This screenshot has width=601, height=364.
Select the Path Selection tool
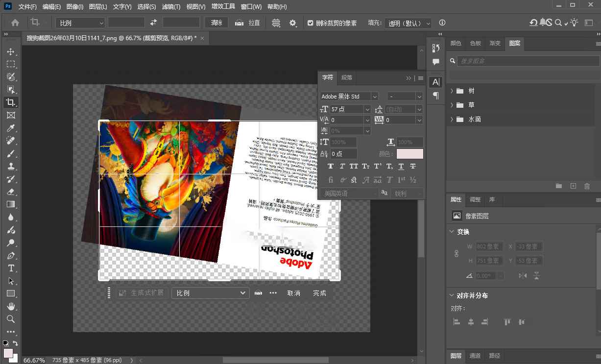tap(11, 281)
